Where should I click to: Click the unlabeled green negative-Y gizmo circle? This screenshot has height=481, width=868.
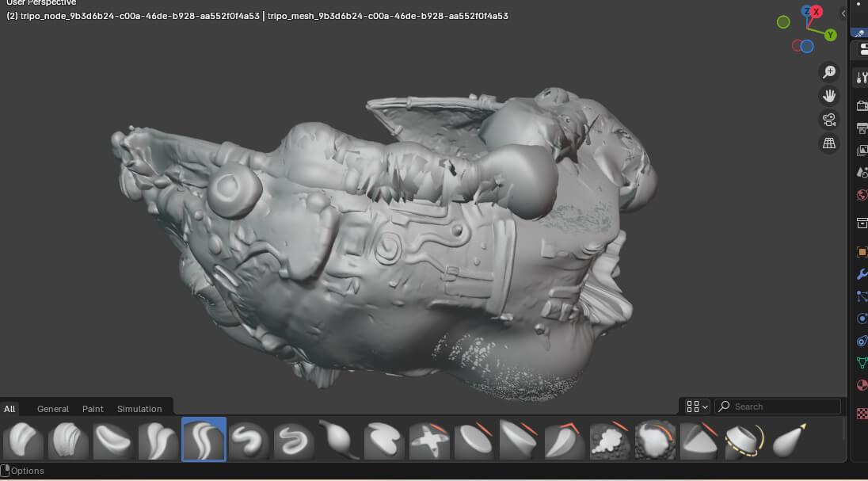(x=783, y=22)
